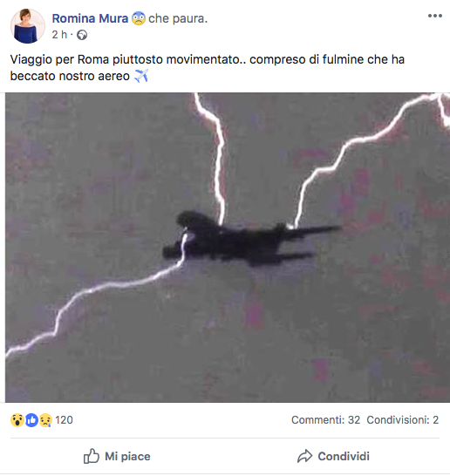Image resolution: width=450 pixels, height=476 pixels.
Task: Click the public globe privacy icon
Action: tap(82, 35)
